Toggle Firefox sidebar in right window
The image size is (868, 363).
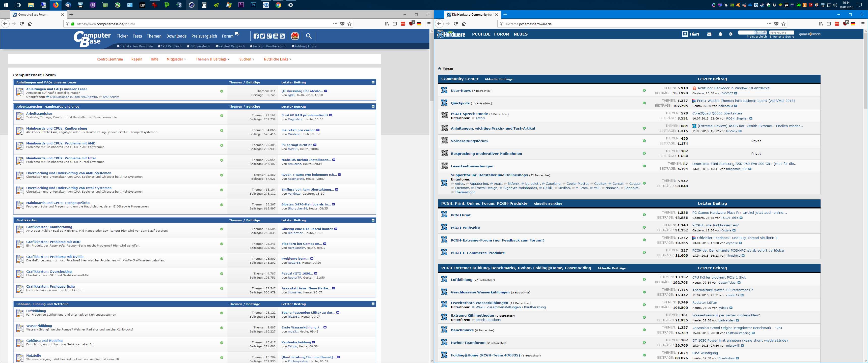[x=829, y=24]
